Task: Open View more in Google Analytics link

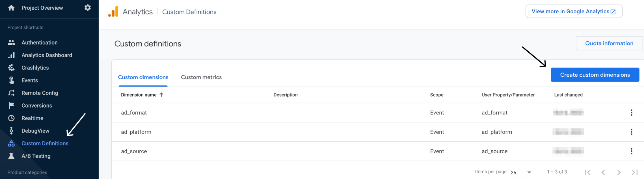Action: [x=574, y=12]
